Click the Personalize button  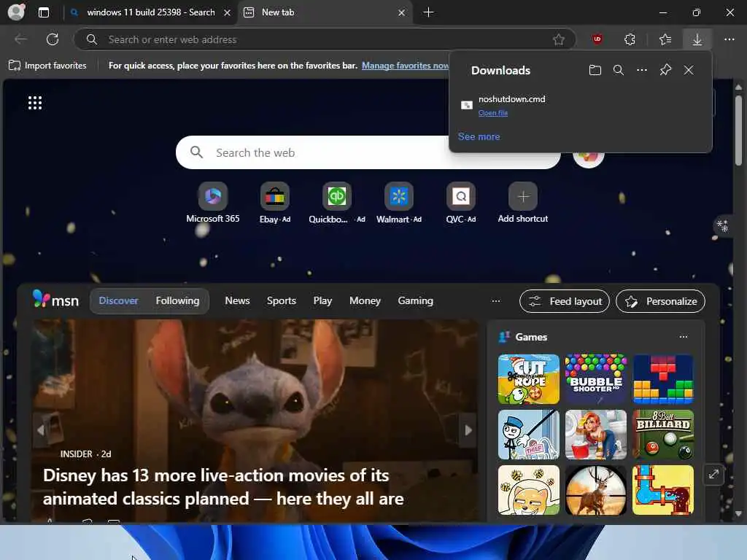[660, 301]
